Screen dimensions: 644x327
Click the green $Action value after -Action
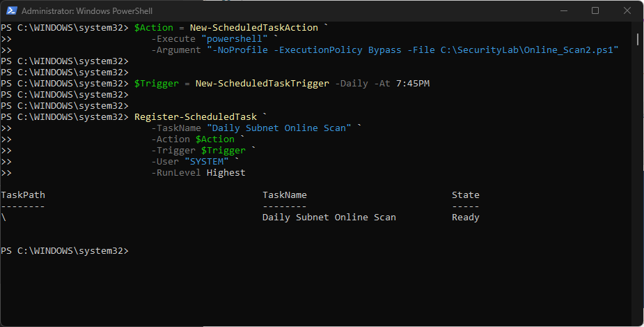(215, 139)
